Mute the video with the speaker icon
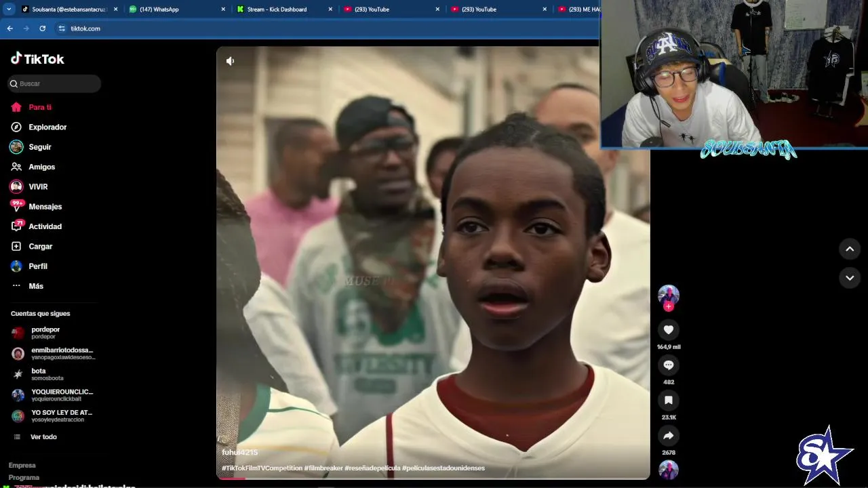 230,61
